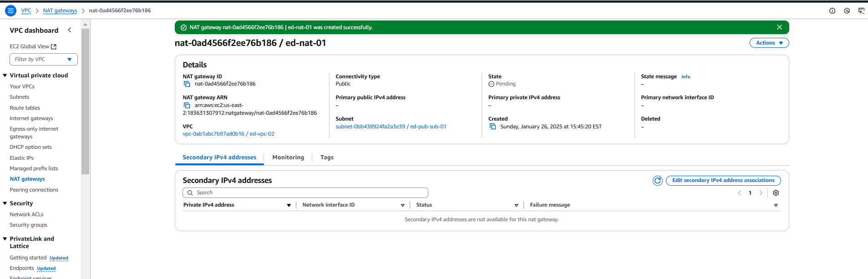Switch to the Monitoring tab
Screen dimensions: 868x279
[288, 157]
